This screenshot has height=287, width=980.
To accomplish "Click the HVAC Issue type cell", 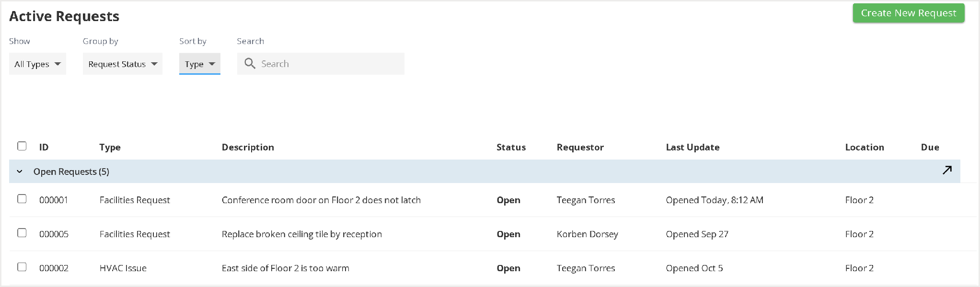I will pyautogui.click(x=123, y=268).
